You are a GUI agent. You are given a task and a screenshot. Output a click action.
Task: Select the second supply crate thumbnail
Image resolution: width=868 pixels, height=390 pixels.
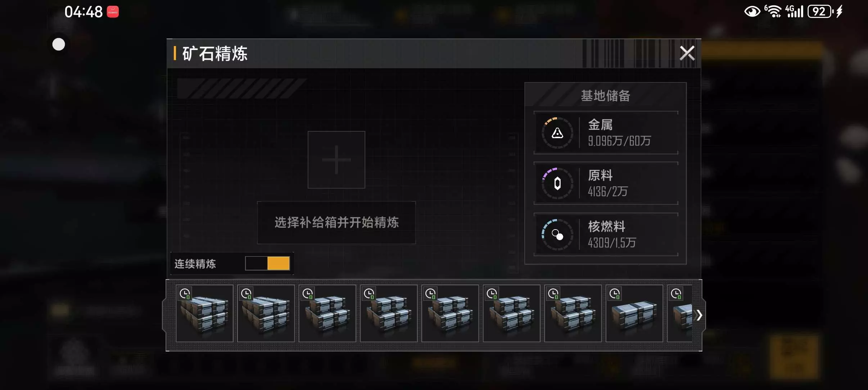[266, 313]
